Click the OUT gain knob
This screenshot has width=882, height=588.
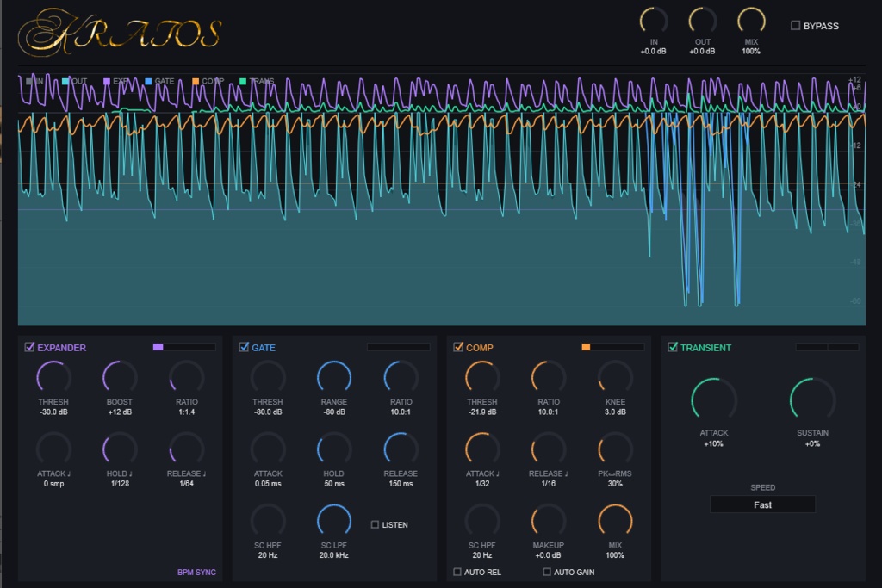point(703,22)
